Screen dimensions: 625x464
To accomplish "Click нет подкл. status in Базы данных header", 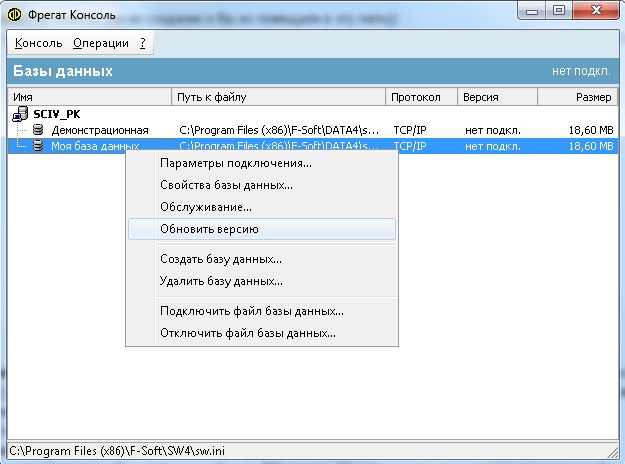I will [x=581, y=71].
